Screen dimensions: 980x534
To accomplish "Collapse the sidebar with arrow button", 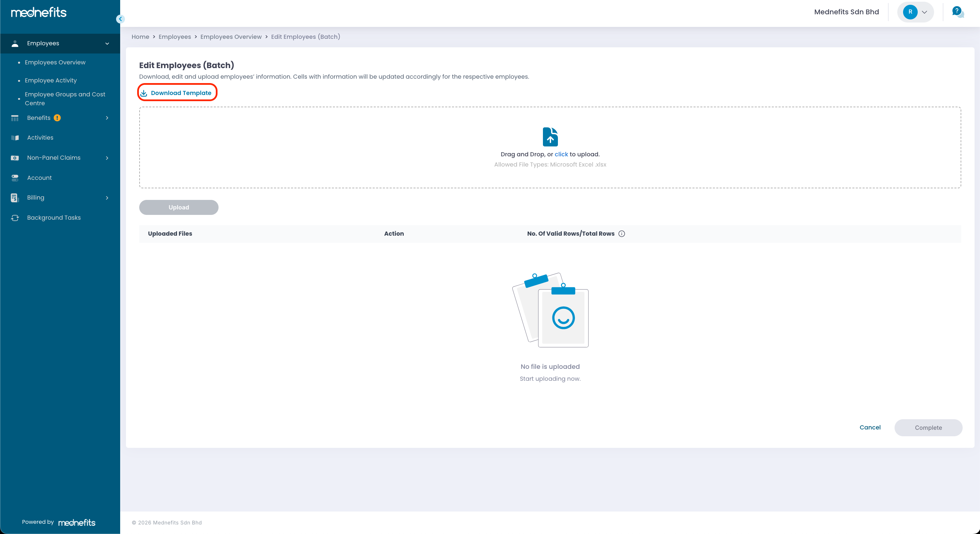I will click(x=120, y=19).
